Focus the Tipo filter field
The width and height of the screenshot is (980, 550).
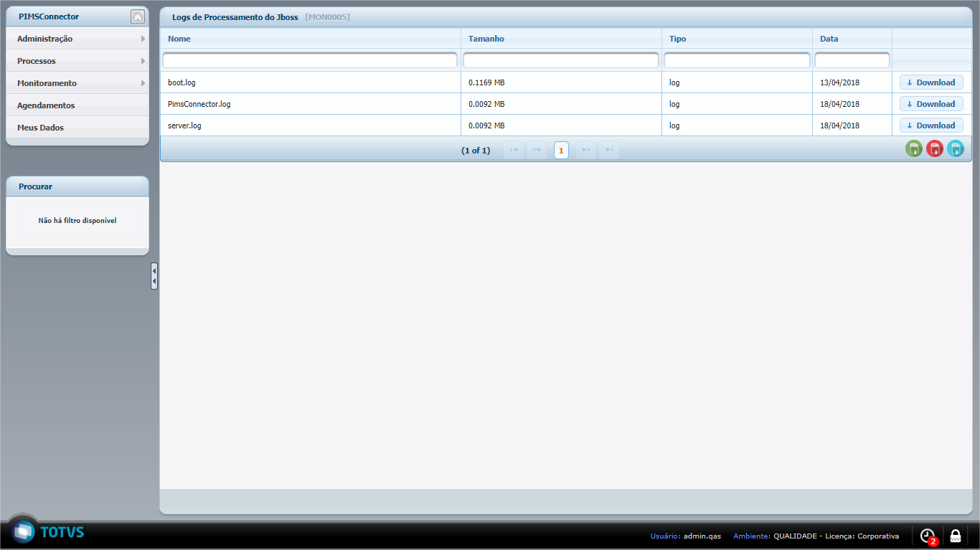737,60
